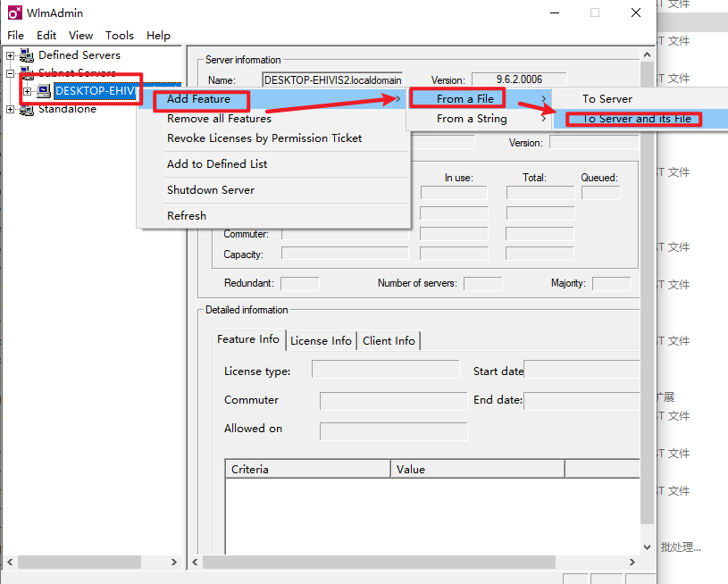The height and width of the screenshot is (584, 728).
Task: Click the server Name text field
Action: tap(332, 80)
